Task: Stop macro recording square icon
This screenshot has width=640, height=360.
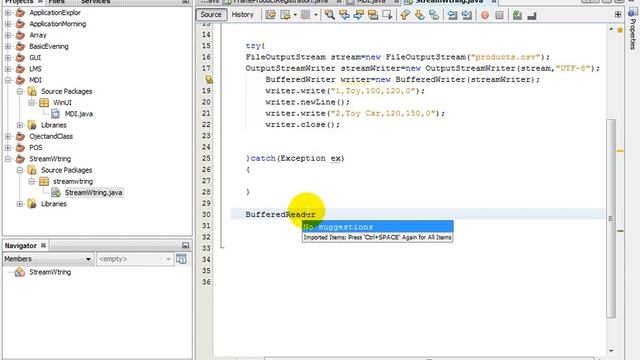Action: [499, 15]
